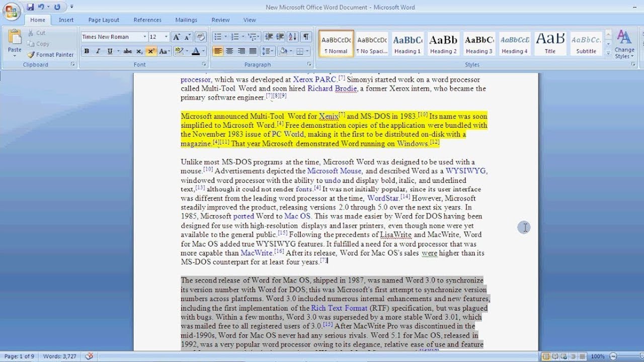Open the Office Button menu
This screenshot has height=362, width=644.
[11, 11]
